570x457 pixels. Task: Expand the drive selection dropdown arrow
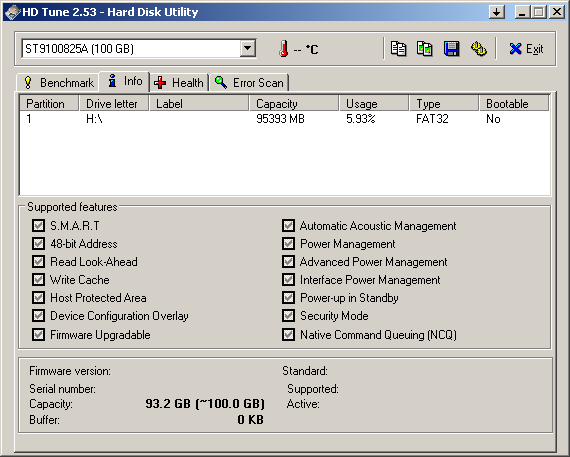pyautogui.click(x=248, y=48)
